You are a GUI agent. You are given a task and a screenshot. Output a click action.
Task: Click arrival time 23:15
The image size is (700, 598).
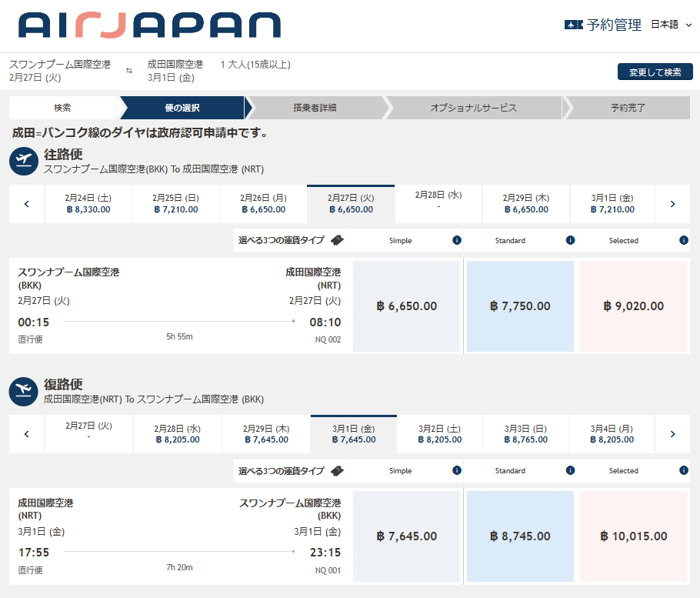click(x=325, y=553)
